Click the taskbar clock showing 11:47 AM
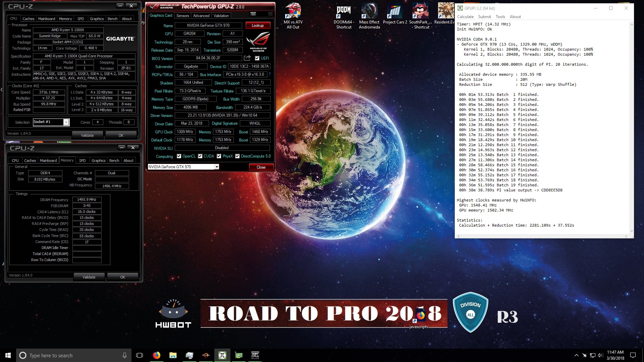This screenshot has width=644, height=362. click(615, 355)
